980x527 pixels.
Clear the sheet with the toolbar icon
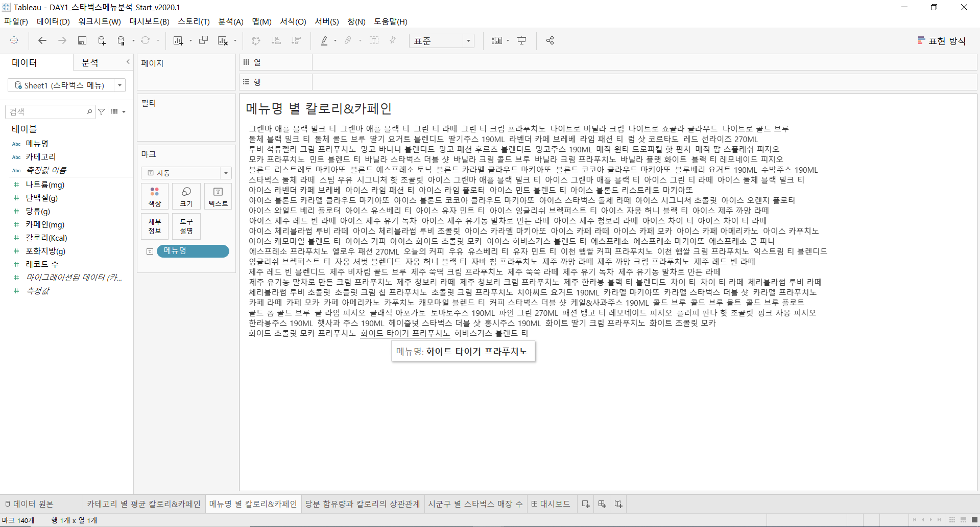pyautogui.click(x=223, y=40)
